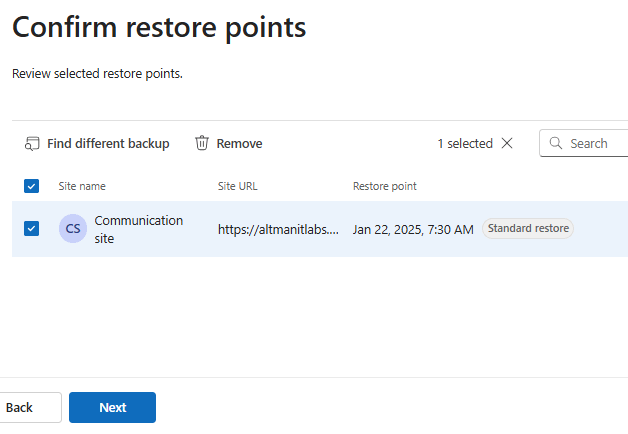The image size is (628, 434).
Task: Click the magnifying glass search icon
Action: coord(556,144)
